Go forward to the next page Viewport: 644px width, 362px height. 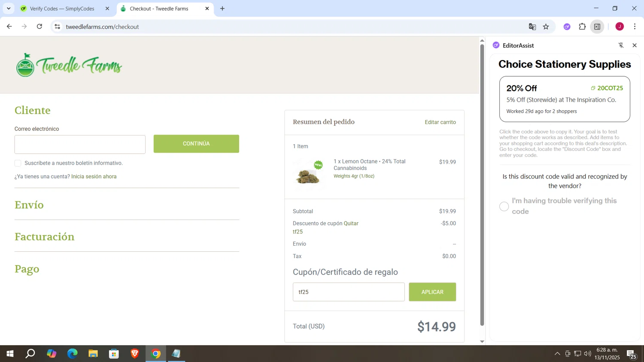tap(24, 27)
